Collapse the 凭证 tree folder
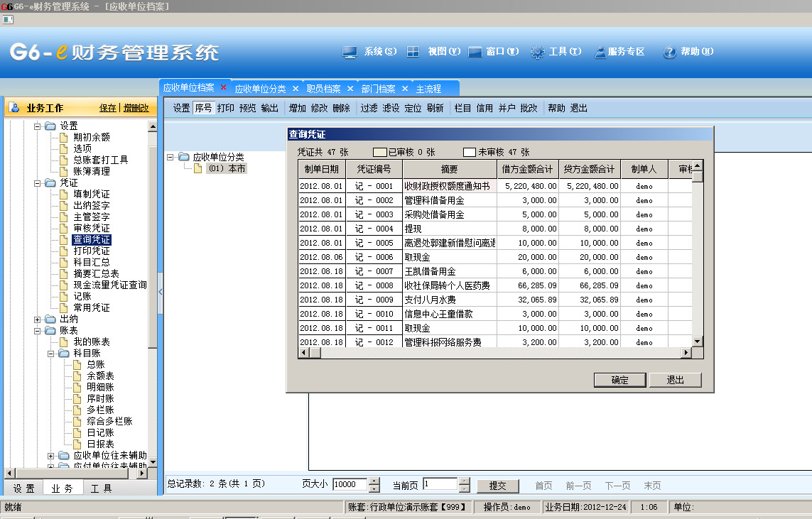This screenshot has width=812, height=519. coord(38,182)
